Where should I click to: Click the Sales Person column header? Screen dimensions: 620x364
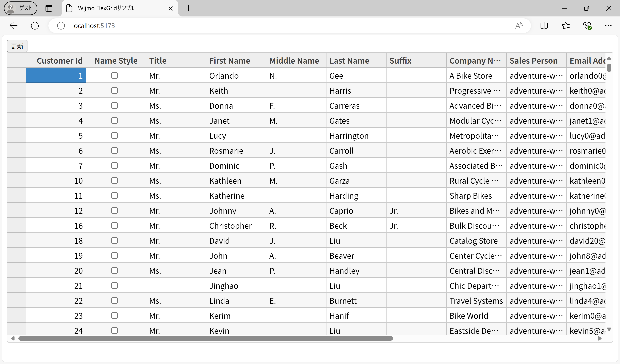(536, 61)
